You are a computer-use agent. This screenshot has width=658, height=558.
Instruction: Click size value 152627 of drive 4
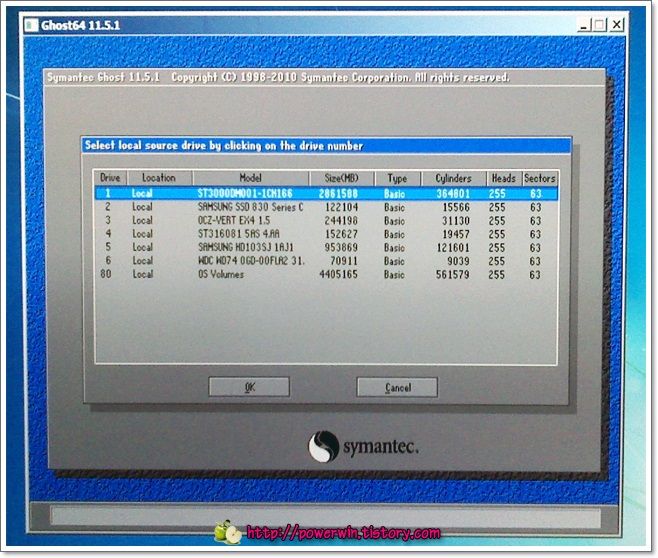341,234
